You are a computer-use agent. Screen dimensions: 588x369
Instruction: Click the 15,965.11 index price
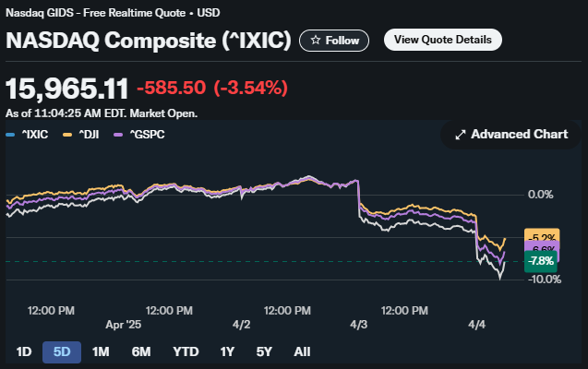[x=67, y=89]
